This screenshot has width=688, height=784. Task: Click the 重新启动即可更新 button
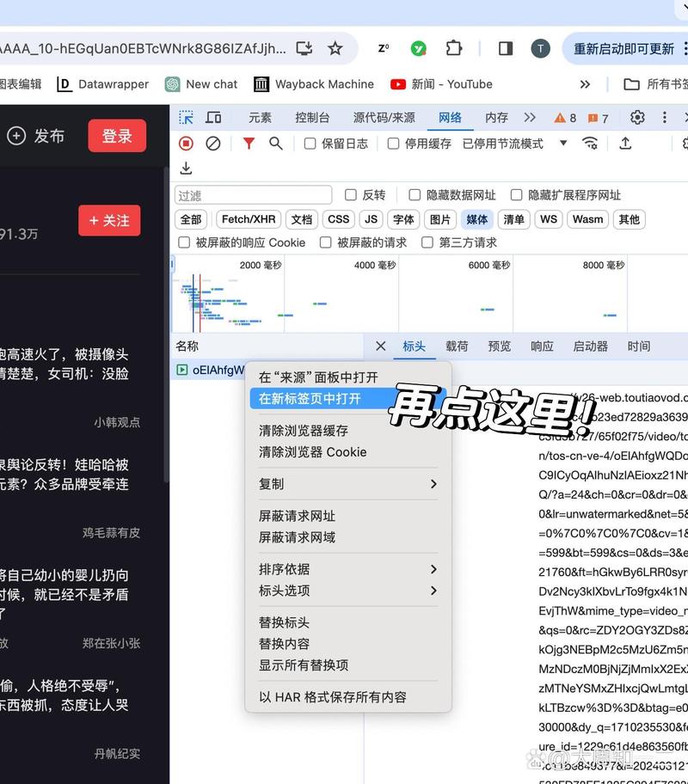(x=625, y=48)
